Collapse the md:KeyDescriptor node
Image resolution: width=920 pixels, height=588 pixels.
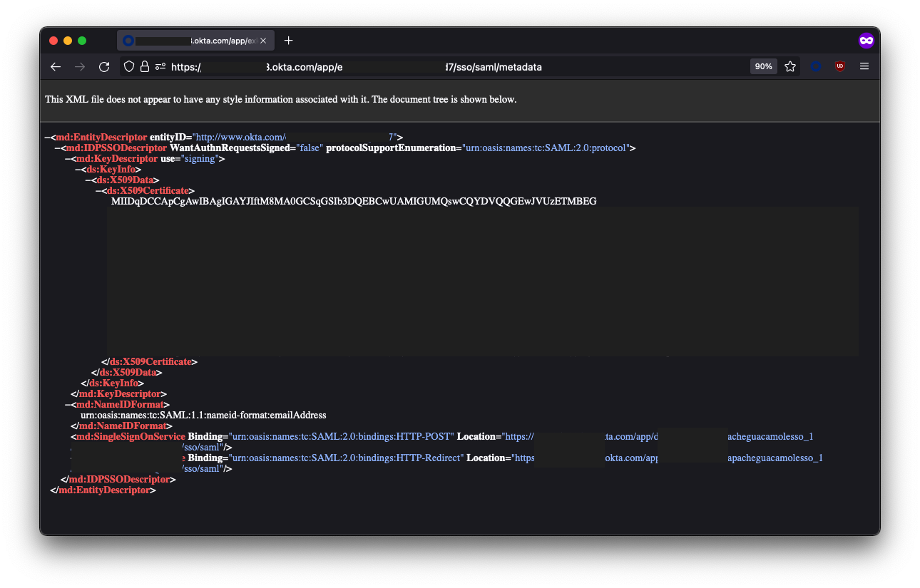pyautogui.click(x=68, y=159)
